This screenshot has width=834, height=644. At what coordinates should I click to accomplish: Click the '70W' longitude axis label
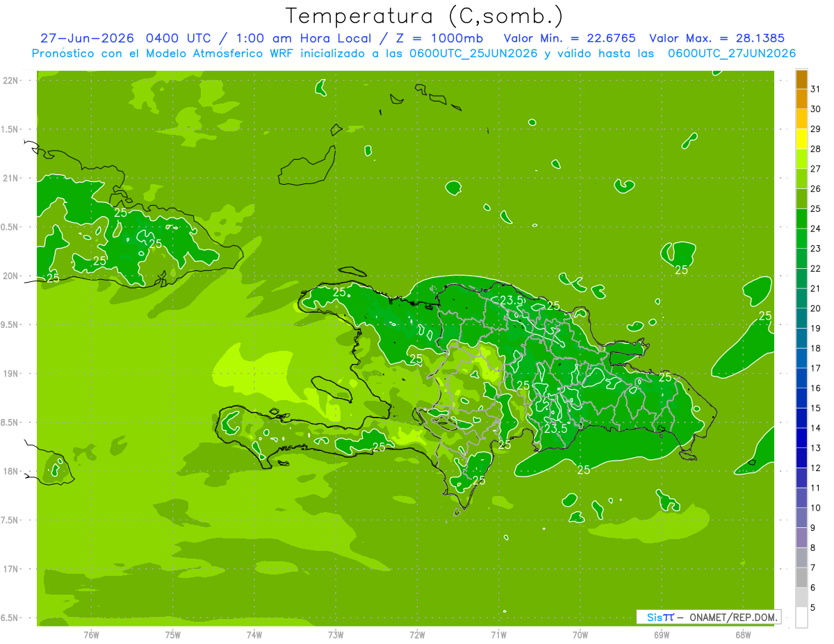click(580, 634)
